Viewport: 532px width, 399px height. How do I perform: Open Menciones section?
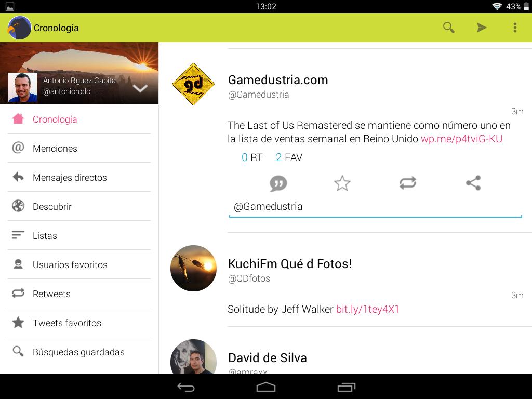pyautogui.click(x=79, y=148)
